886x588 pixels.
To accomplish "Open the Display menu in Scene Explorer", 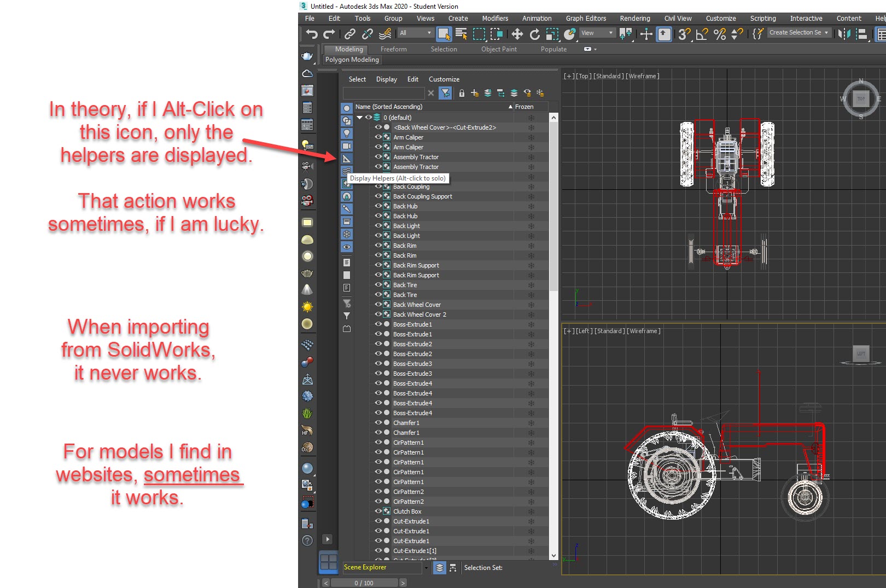I will click(387, 79).
